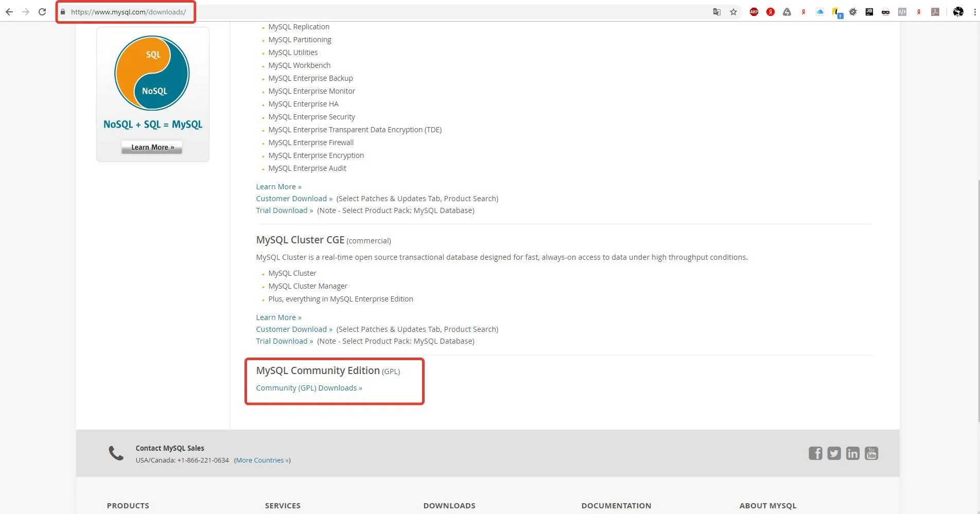
Task: Click the Adblock Plus extension icon
Action: [754, 12]
